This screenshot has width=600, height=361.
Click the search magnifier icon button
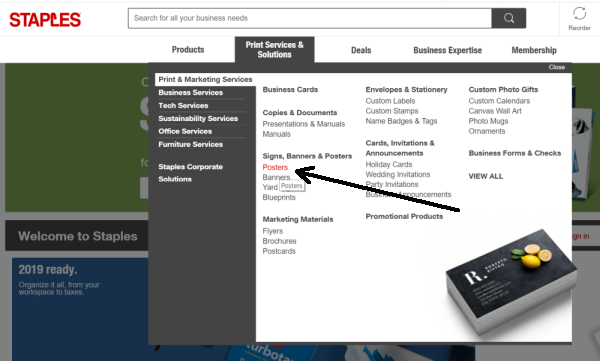(509, 18)
